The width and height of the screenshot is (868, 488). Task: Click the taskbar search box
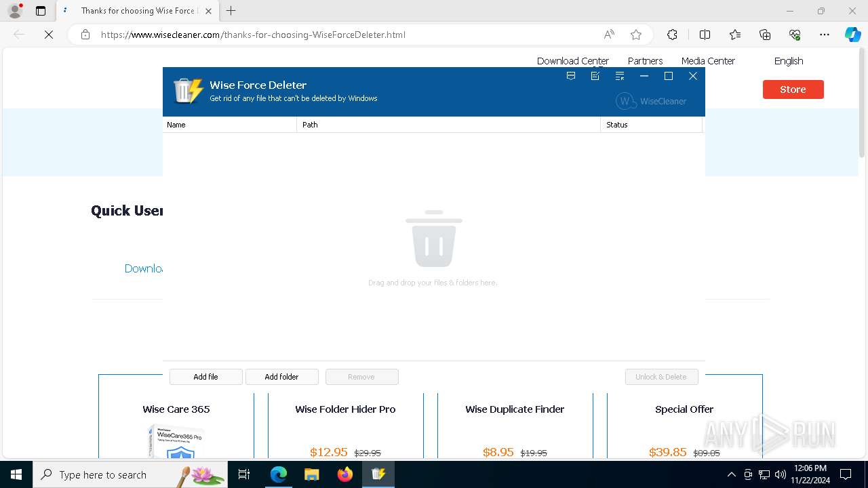130,474
